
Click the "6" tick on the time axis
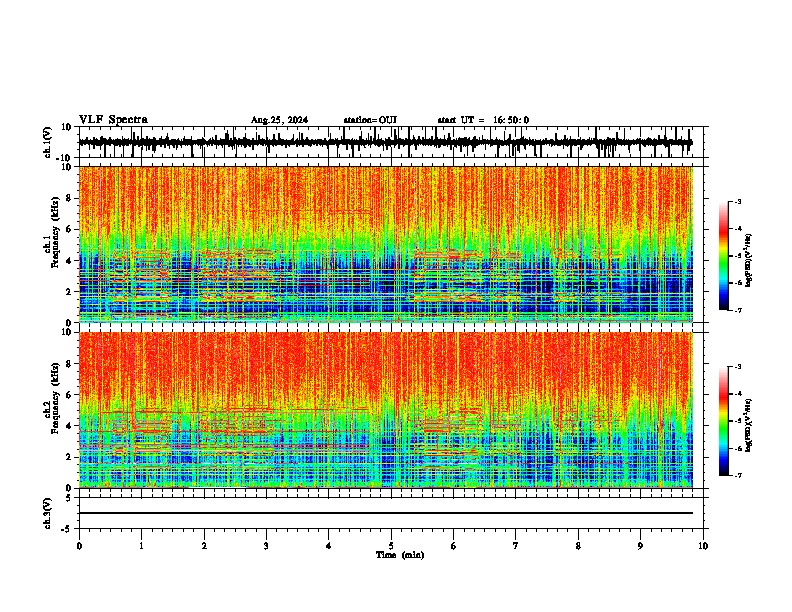tap(453, 546)
